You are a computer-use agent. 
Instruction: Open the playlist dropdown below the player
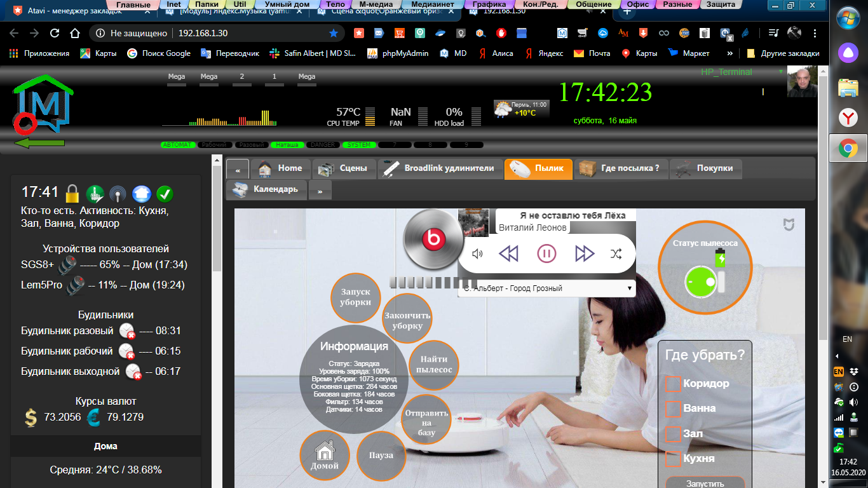tap(546, 288)
